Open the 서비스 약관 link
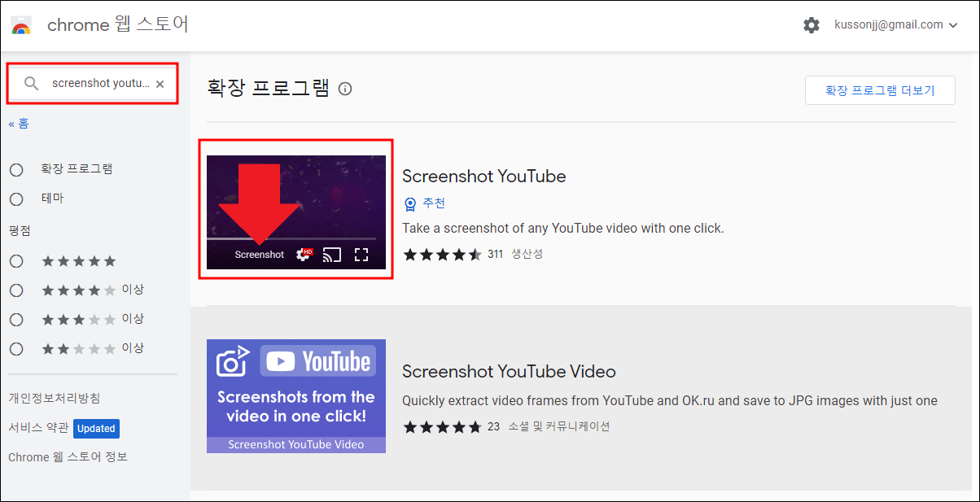The height and width of the screenshot is (502, 980). pos(37,428)
